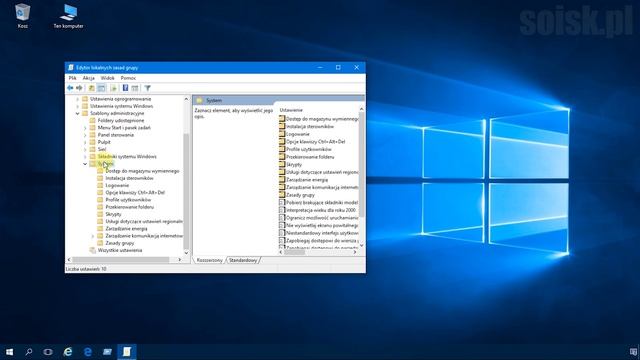Expand Ustawienia systemu Windows in the tree

point(77,106)
